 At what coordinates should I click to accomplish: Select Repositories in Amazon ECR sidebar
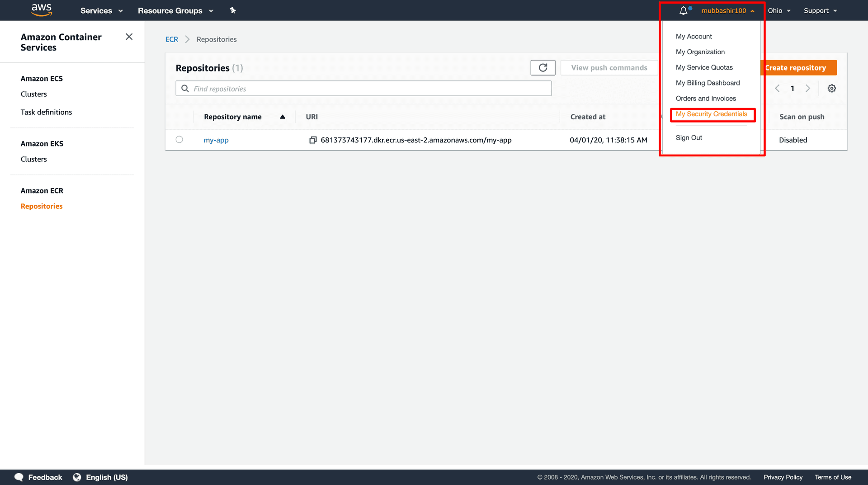coord(42,206)
